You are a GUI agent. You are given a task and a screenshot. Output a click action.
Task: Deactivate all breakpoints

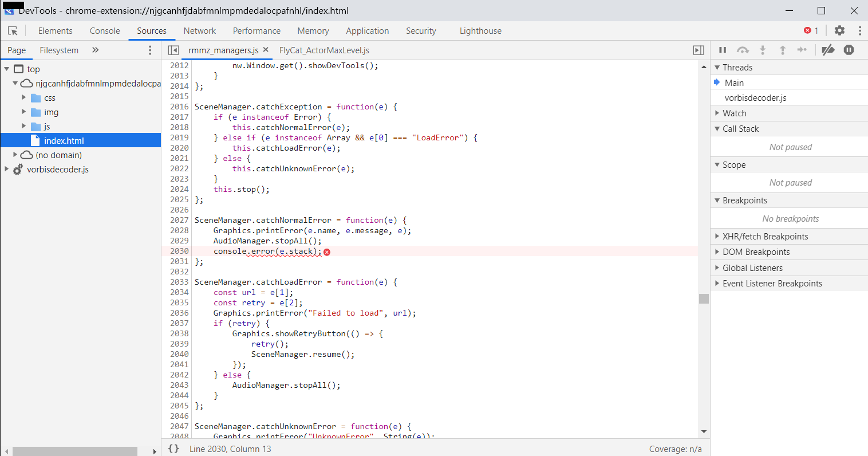(828, 50)
